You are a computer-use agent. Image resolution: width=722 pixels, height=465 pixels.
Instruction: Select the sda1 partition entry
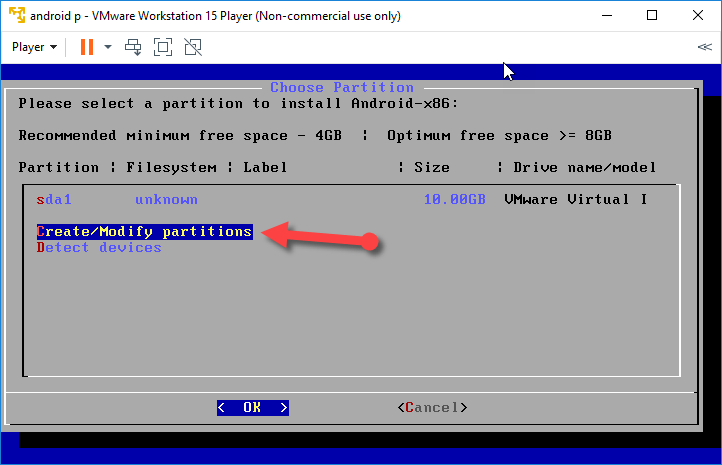click(x=52, y=199)
